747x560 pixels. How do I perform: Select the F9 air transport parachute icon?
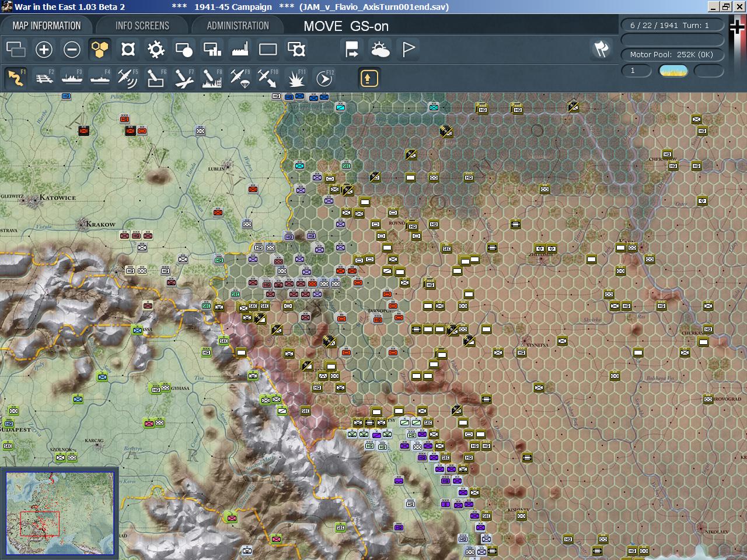240,78
